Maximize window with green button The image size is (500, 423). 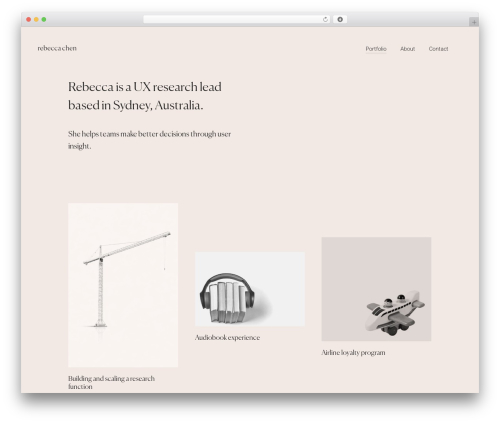coord(44,20)
